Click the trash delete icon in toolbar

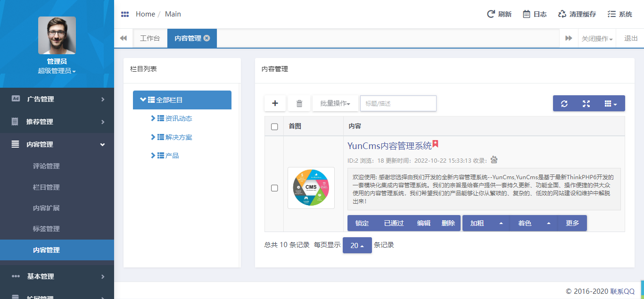(x=299, y=103)
